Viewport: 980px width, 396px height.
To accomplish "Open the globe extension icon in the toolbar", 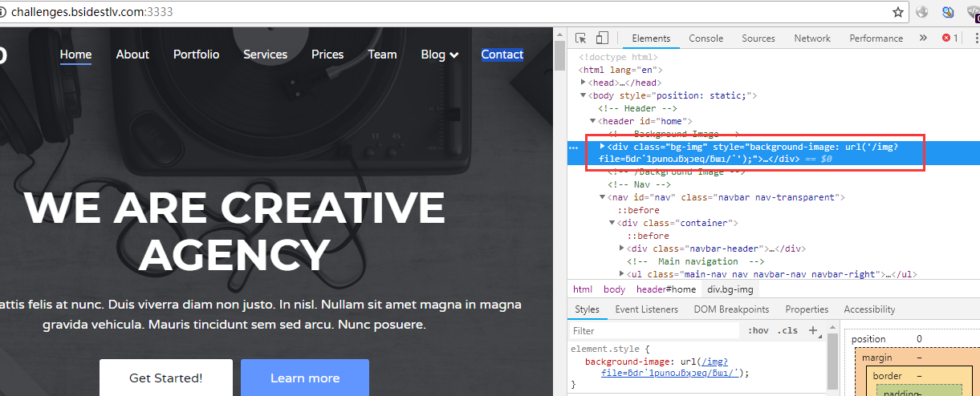I will (922, 12).
